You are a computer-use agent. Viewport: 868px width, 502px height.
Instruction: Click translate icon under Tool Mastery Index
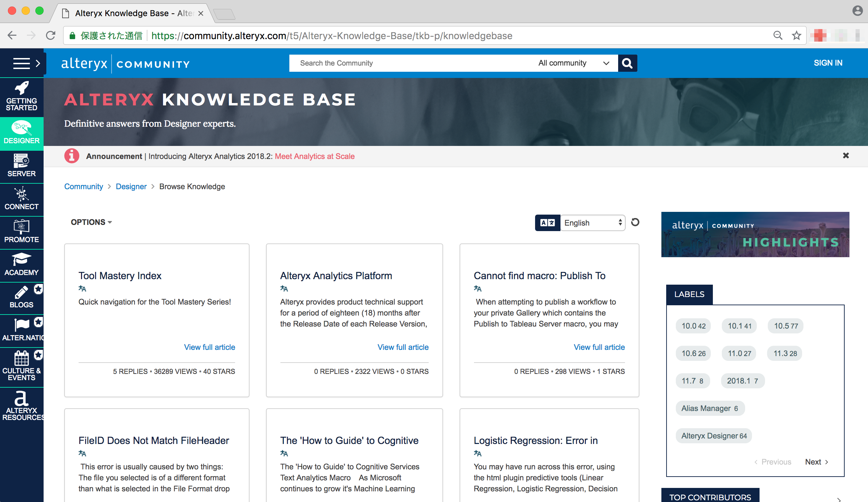[82, 289]
